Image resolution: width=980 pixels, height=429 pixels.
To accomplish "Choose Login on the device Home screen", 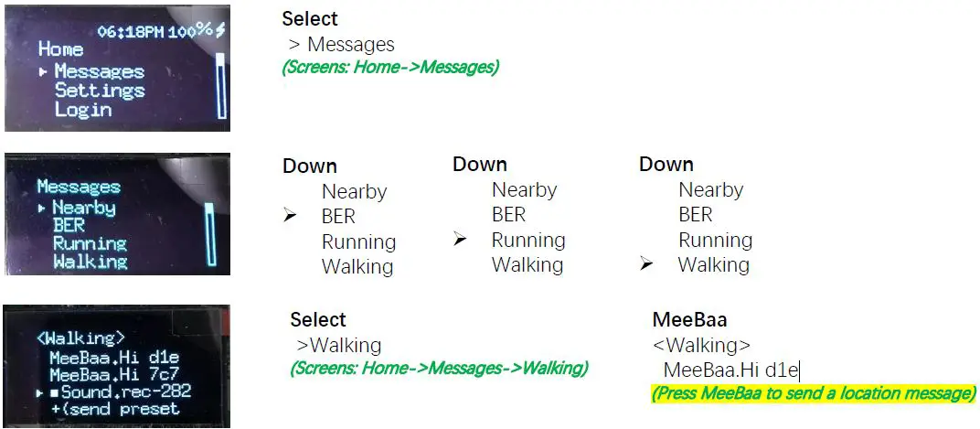I will 82,110.
